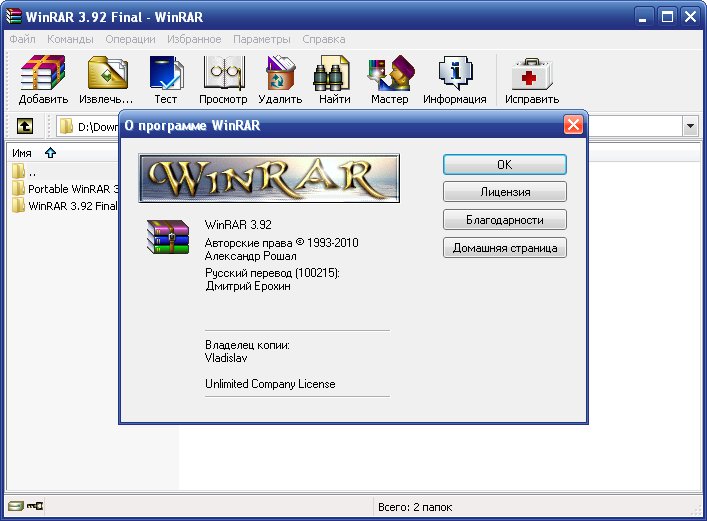Open the Операции menu
This screenshot has height=521, width=707.
point(130,39)
